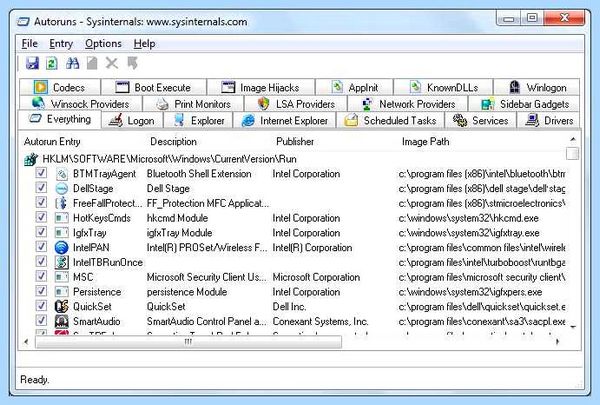
Task: Sort by the Description column header
Action: 173,142
